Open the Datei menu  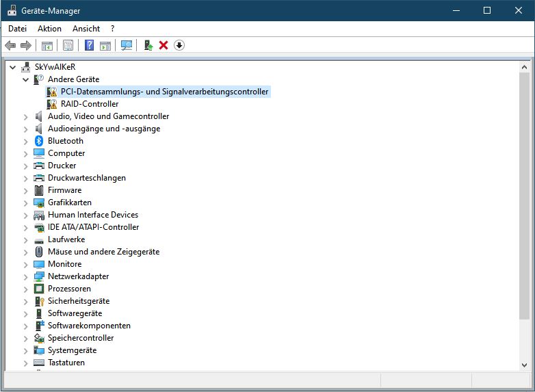coord(17,29)
